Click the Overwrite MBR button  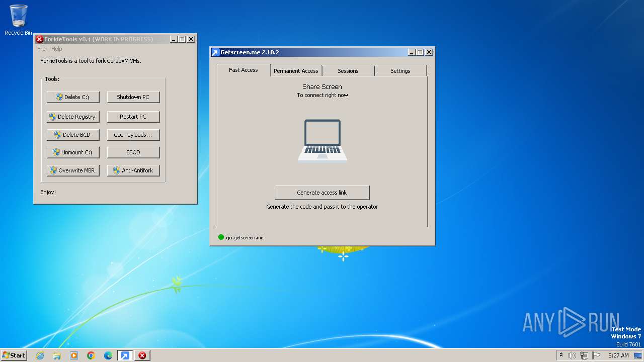[x=73, y=170]
